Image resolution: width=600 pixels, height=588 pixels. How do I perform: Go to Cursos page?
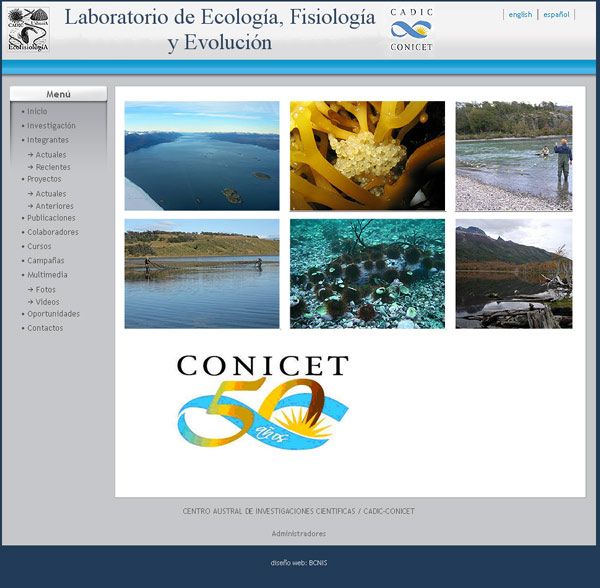39,246
